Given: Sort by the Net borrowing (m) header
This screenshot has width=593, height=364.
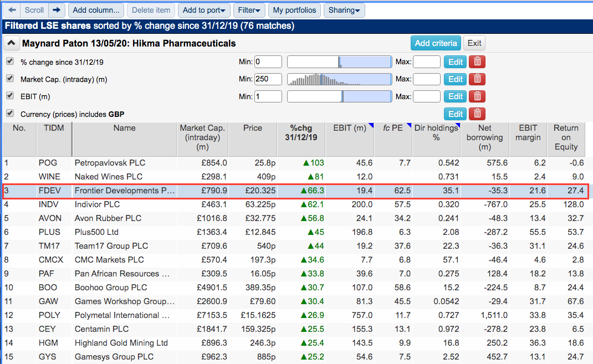Looking at the screenshot, I should (485, 139).
